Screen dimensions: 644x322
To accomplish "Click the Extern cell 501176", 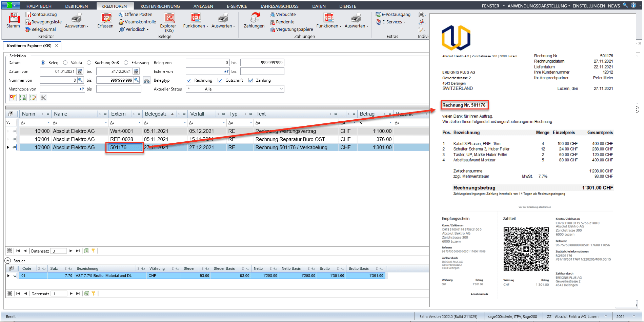I will tap(125, 147).
